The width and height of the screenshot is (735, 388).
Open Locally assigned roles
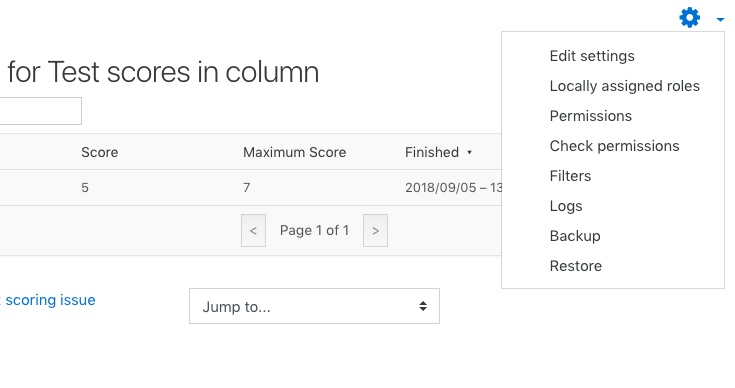pyautogui.click(x=624, y=86)
